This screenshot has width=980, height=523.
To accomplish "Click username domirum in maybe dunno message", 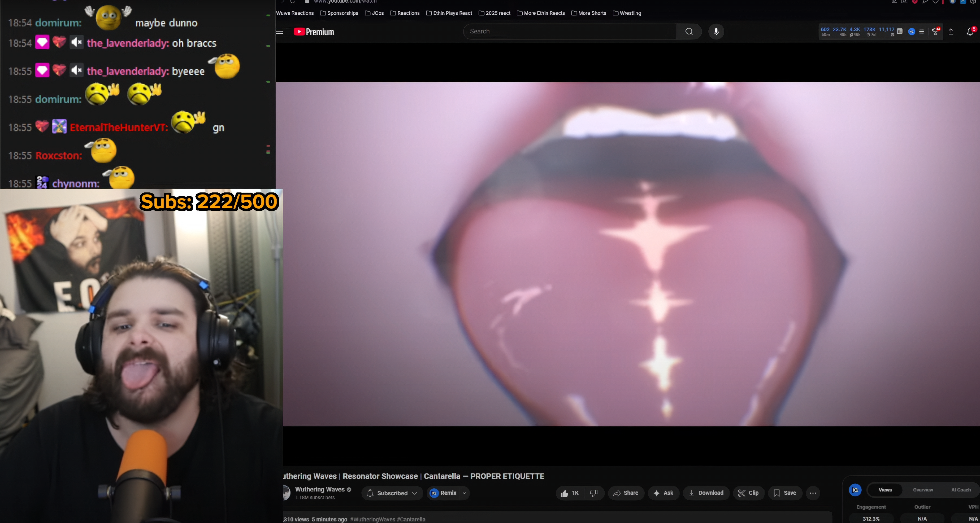I will 58,23.
